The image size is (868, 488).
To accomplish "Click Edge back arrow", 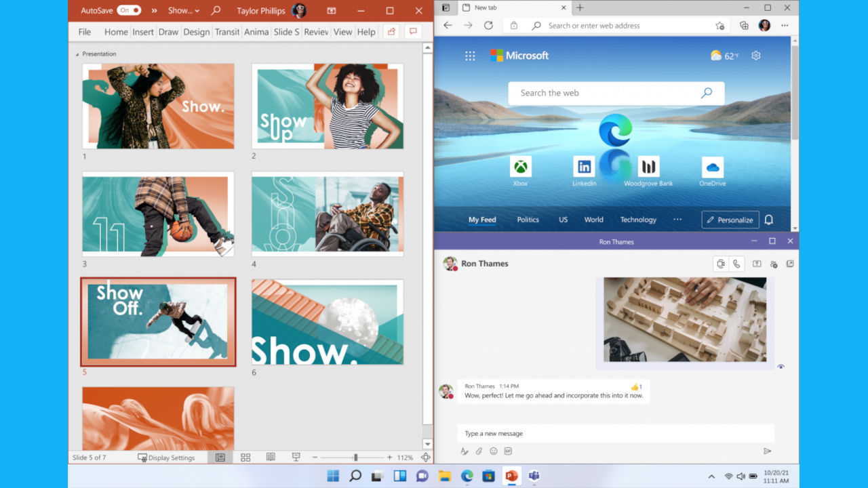I will coord(448,25).
